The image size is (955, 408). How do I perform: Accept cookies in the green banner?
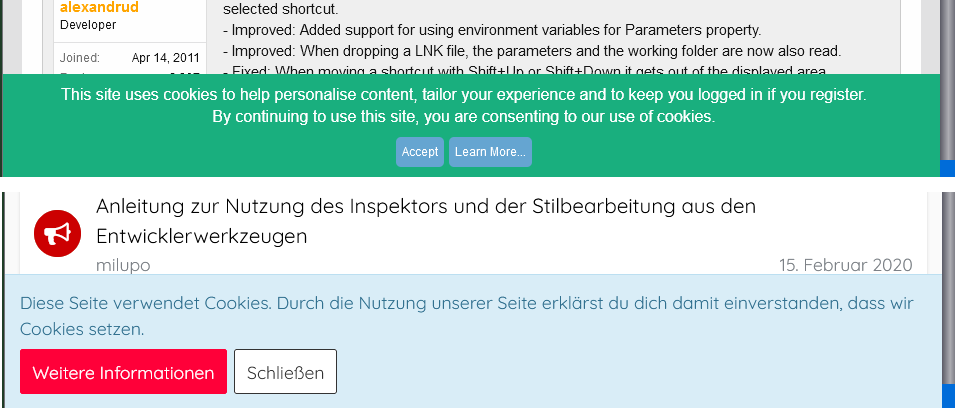click(420, 152)
